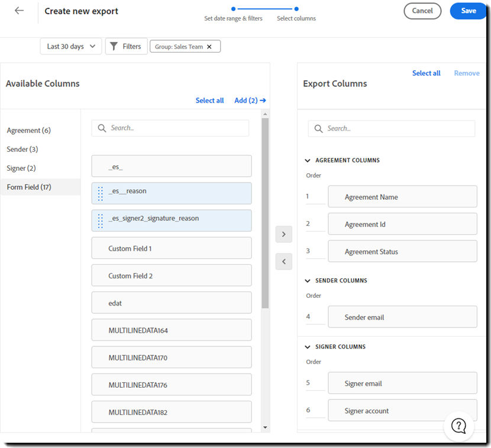
Task: Switch to the Form Field (17) category
Action: click(27, 187)
